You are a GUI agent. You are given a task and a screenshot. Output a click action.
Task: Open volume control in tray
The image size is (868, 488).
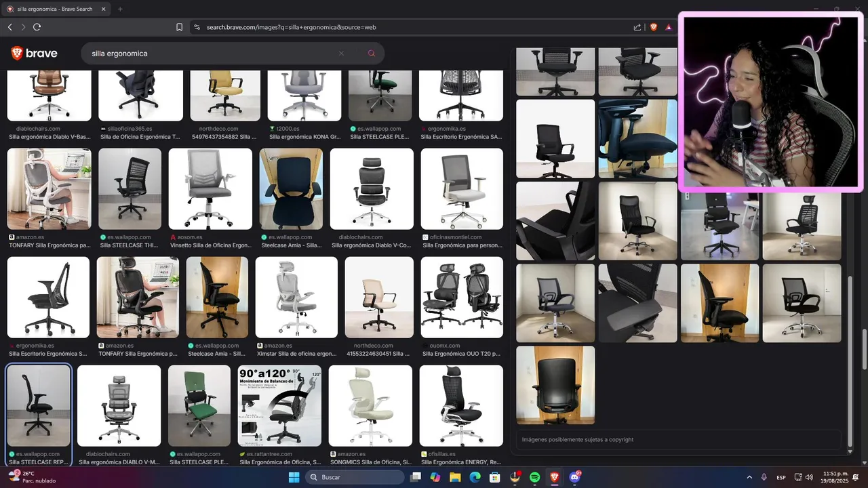pyautogui.click(x=809, y=477)
